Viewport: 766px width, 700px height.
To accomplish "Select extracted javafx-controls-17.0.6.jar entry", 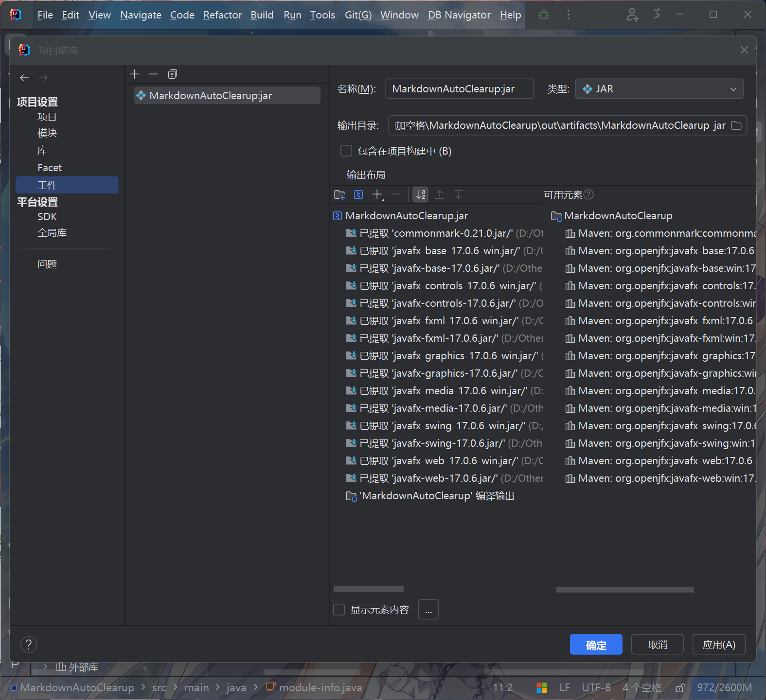I will tap(444, 303).
